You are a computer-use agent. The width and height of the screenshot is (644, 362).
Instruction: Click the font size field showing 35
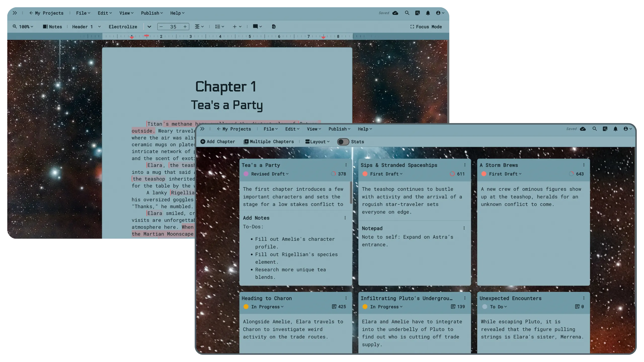click(173, 27)
